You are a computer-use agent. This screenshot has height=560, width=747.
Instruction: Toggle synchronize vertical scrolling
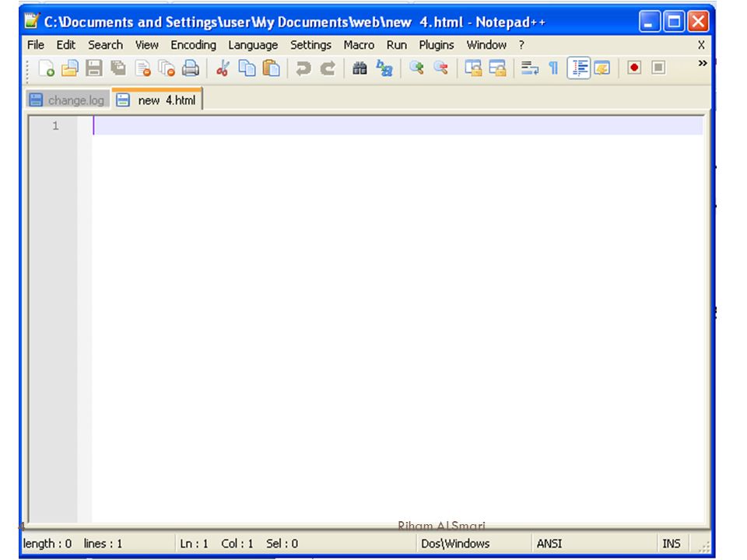click(x=473, y=68)
